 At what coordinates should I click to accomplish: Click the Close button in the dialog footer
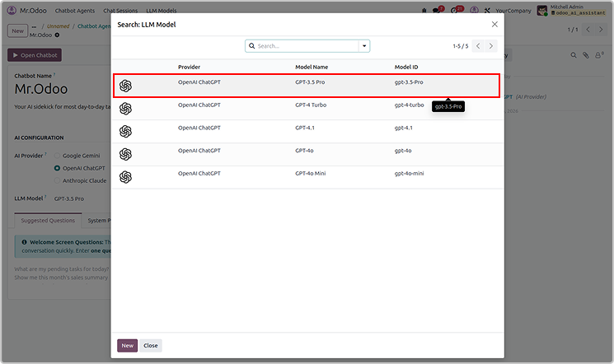[151, 346]
